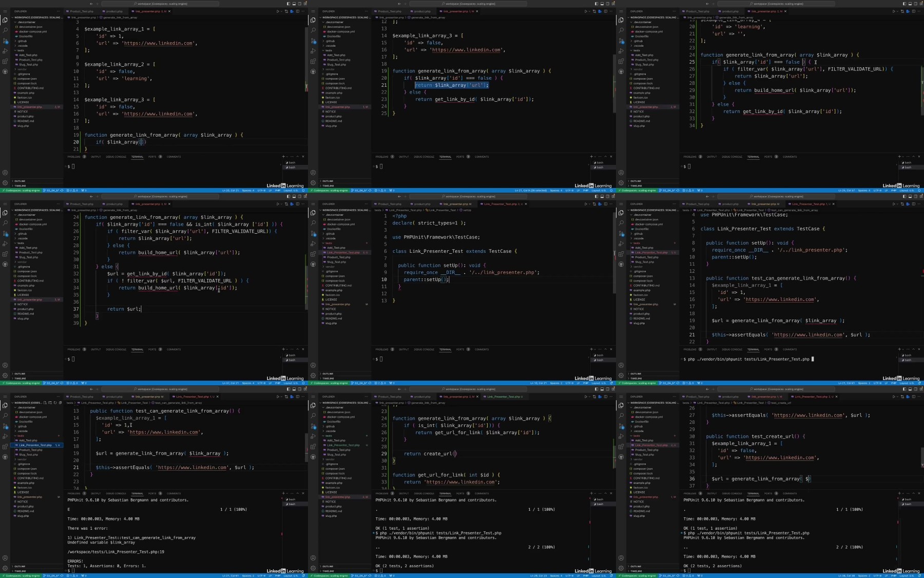Open hamburger menu in window showing 'return $url;'
Screen dimensions: 924x578
click(x=5, y=204)
